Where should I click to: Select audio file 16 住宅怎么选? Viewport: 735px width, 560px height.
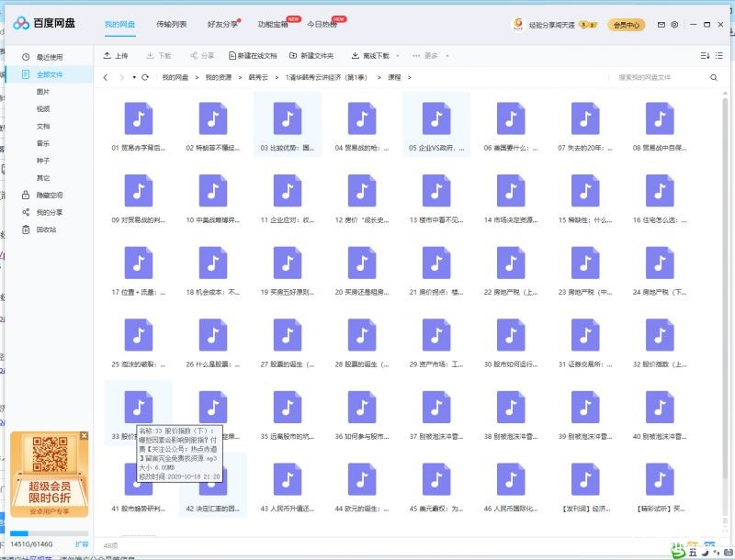[x=660, y=198]
